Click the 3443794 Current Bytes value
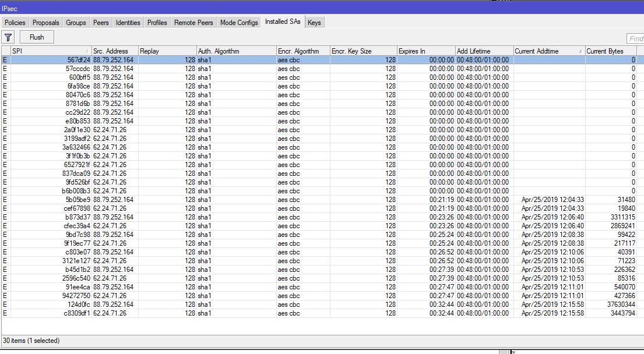This screenshot has height=354, width=644. [622, 314]
